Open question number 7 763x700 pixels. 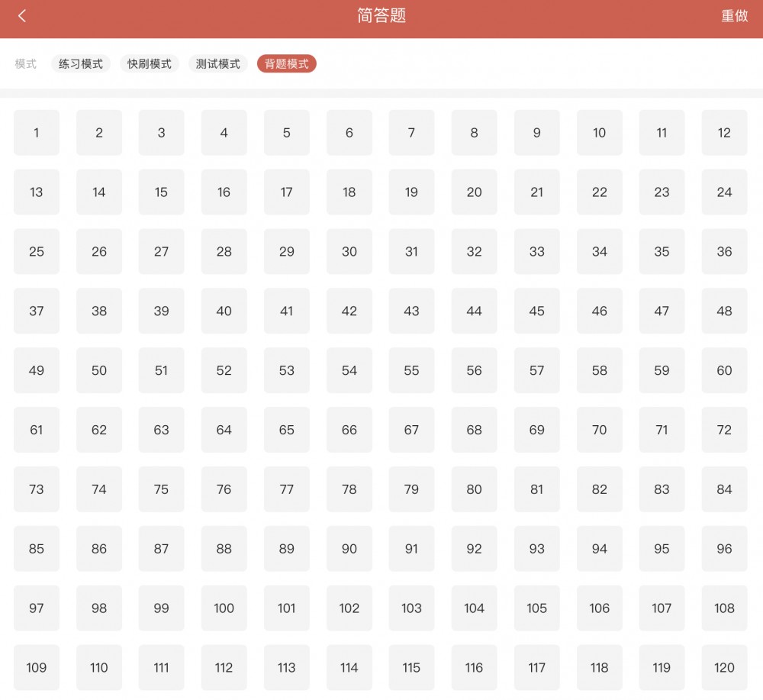click(412, 132)
